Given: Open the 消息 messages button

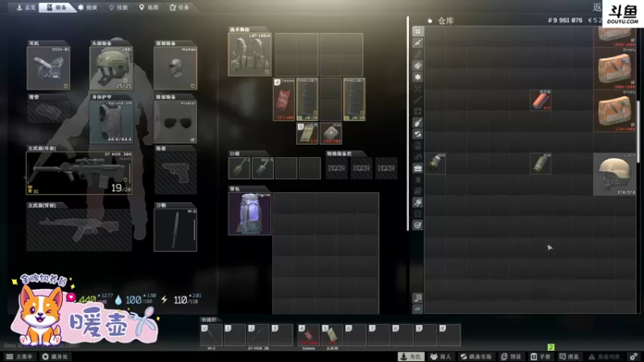Looking at the screenshot, I should [569, 356].
